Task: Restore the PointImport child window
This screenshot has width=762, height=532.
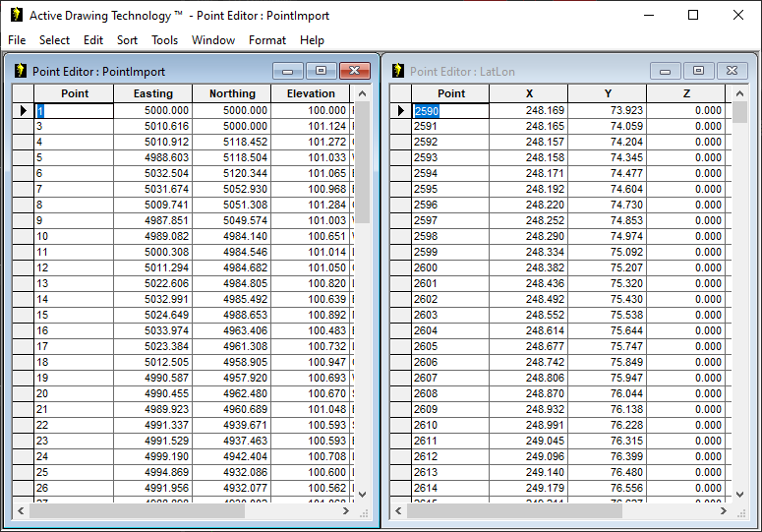Action: 321,71
